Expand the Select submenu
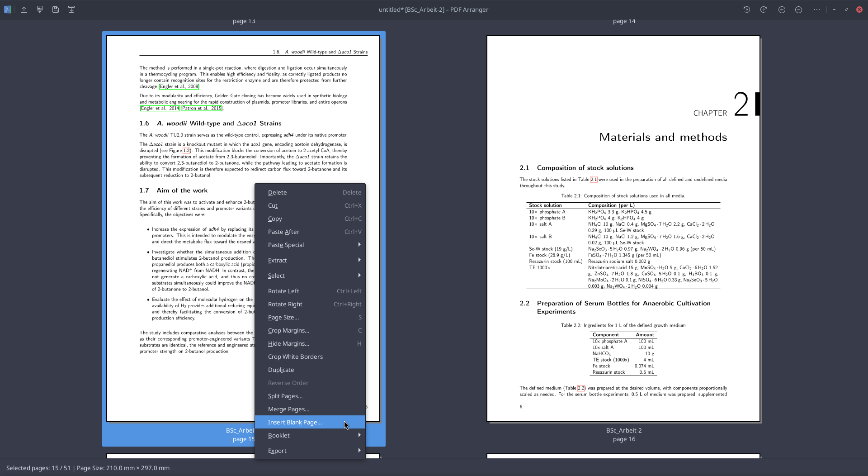Image resolution: width=868 pixels, height=476 pixels. (310, 276)
